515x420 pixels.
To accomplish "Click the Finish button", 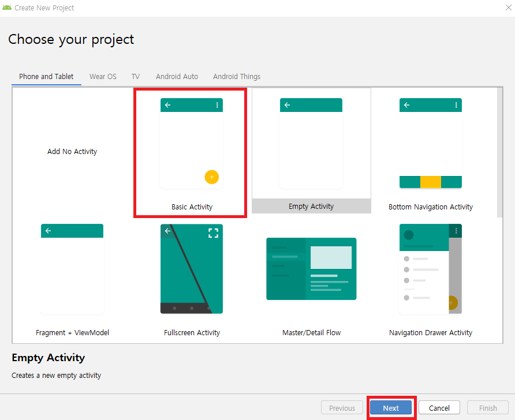I will point(488,408).
